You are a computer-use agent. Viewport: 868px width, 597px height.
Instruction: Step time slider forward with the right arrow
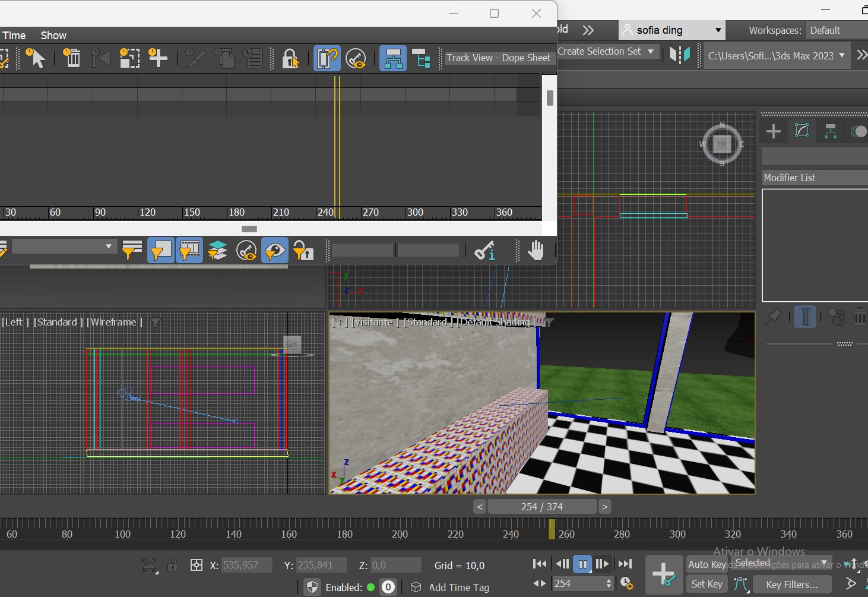pyautogui.click(x=604, y=507)
